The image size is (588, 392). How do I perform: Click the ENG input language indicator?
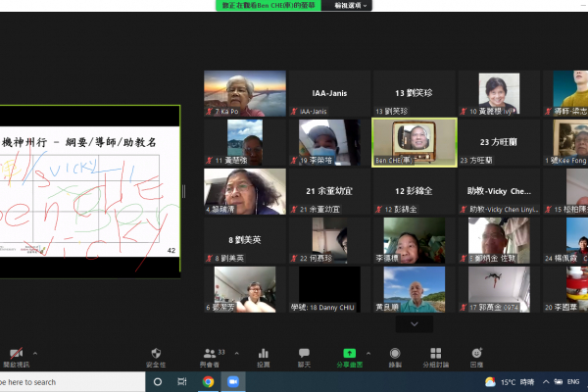[x=573, y=382]
